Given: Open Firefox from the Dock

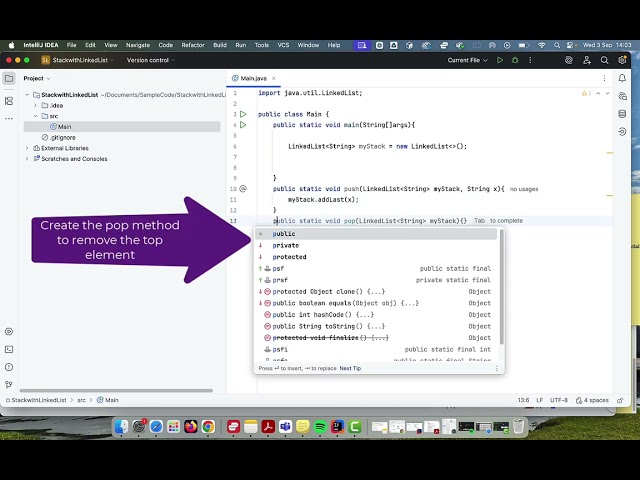Looking at the screenshot, I should point(191,427).
